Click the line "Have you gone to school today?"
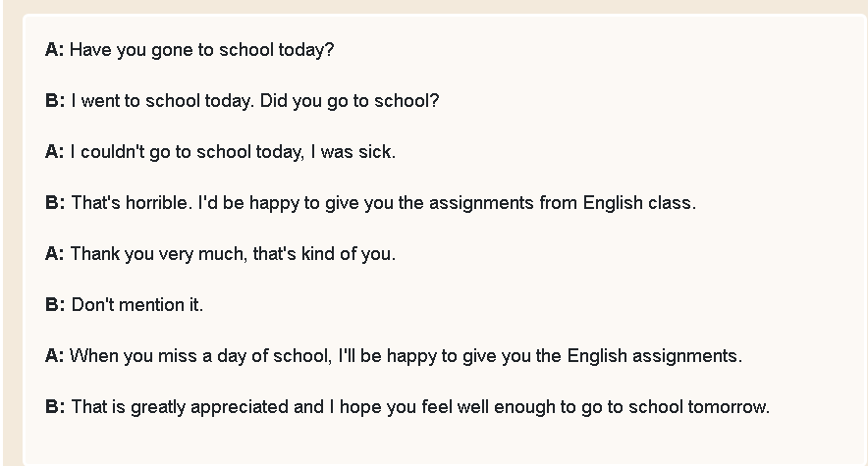868x466 pixels. pos(201,50)
